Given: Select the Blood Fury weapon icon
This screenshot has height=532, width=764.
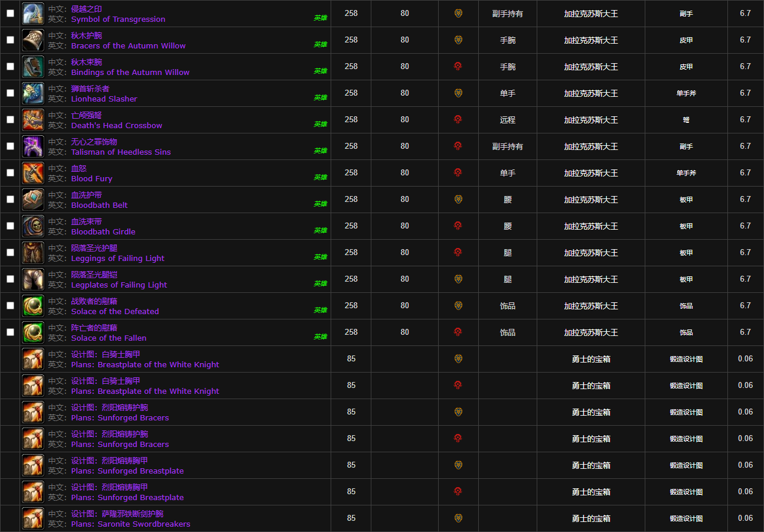Looking at the screenshot, I should 33,173.
